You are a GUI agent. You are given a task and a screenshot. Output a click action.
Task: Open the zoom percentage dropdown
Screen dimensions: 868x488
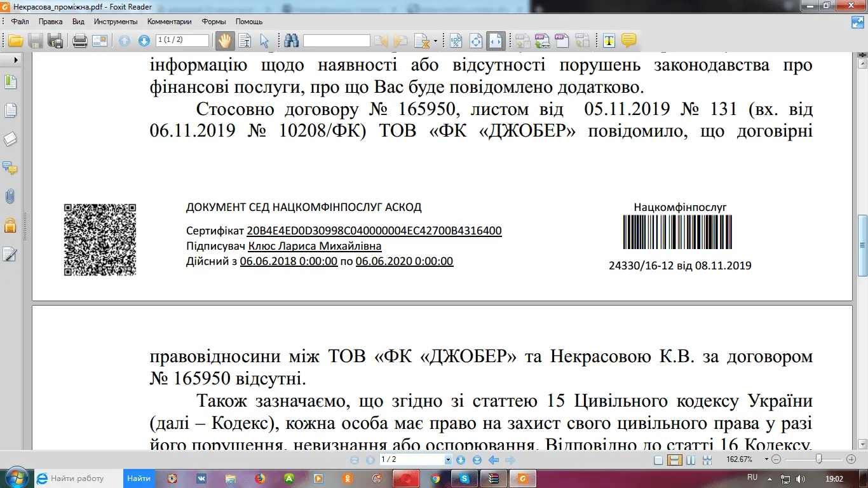pos(767,459)
